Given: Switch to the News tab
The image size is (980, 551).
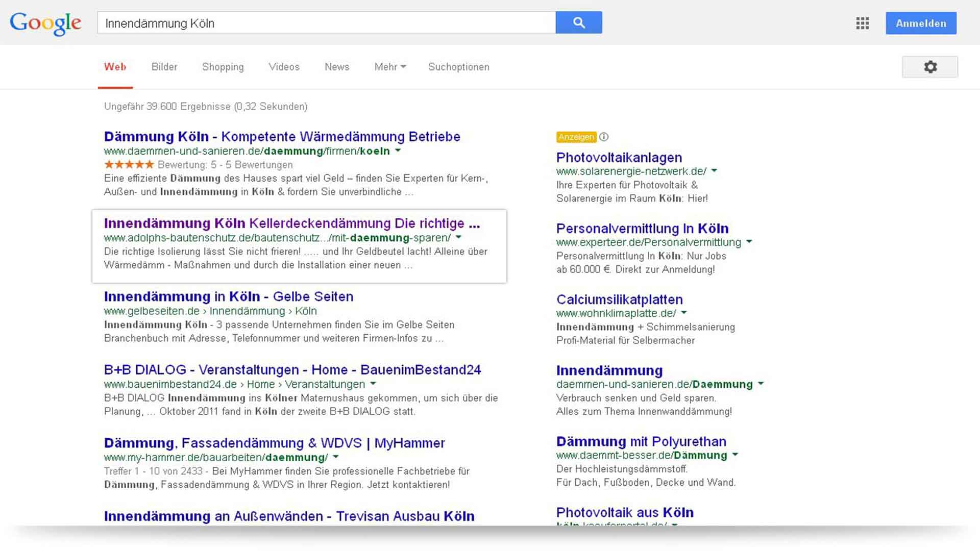Looking at the screenshot, I should coord(337,67).
